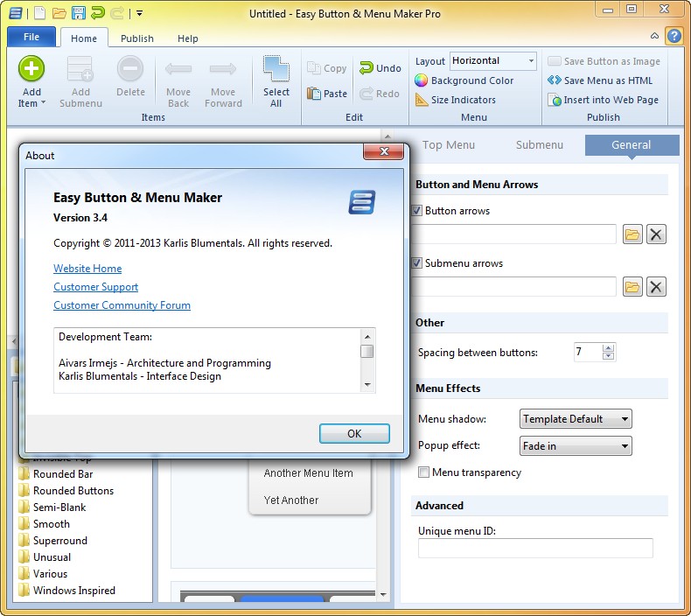Click the Redo arrow icon
This screenshot has height=616, width=691.
pyautogui.click(x=366, y=94)
